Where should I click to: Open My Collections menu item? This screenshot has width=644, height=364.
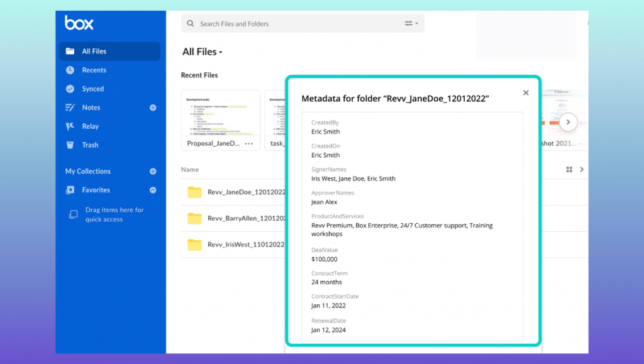coord(87,171)
